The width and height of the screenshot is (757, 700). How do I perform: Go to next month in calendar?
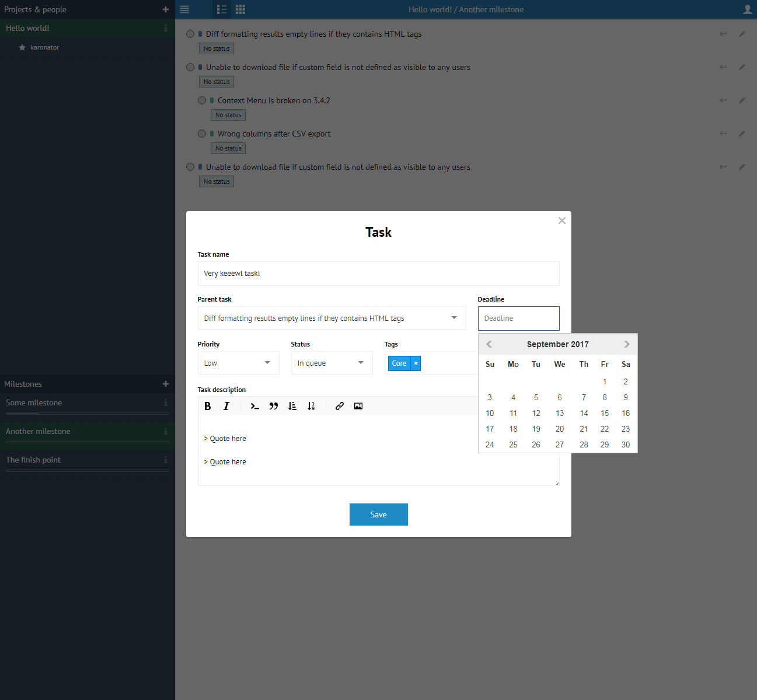click(626, 344)
